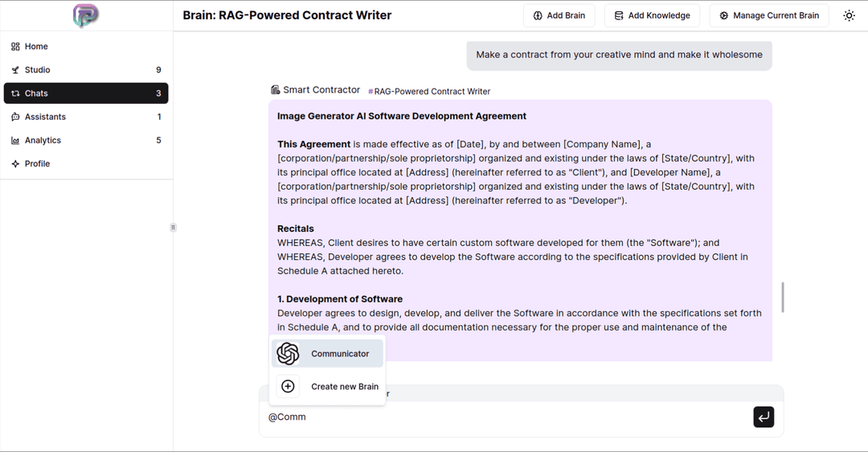Click the send message arrow button

click(x=764, y=417)
